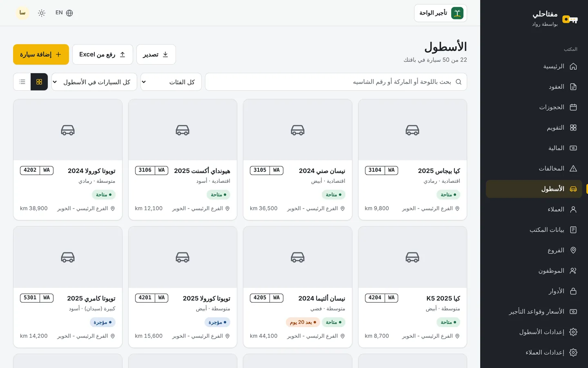Switch to grid view layout
This screenshot has height=368, width=588.
(x=39, y=82)
